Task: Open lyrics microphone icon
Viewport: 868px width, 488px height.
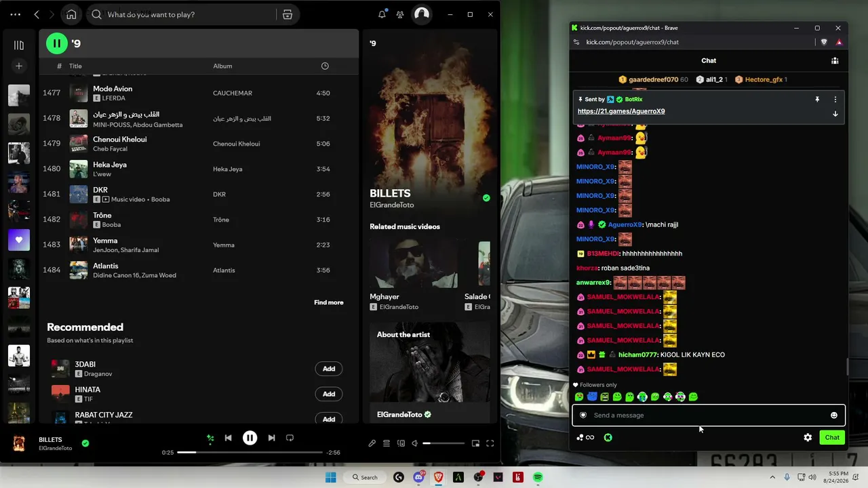Action: coord(372,443)
